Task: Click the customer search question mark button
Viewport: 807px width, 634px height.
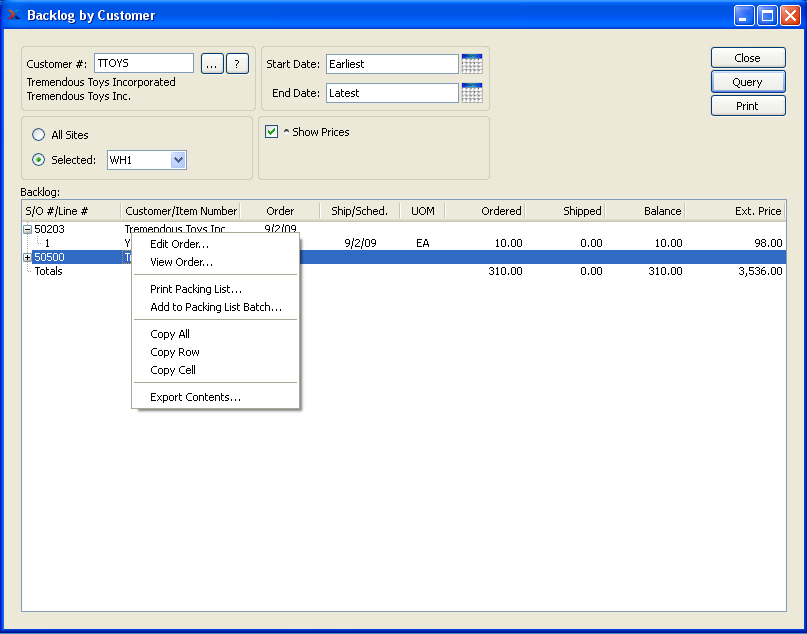Action: [x=236, y=64]
